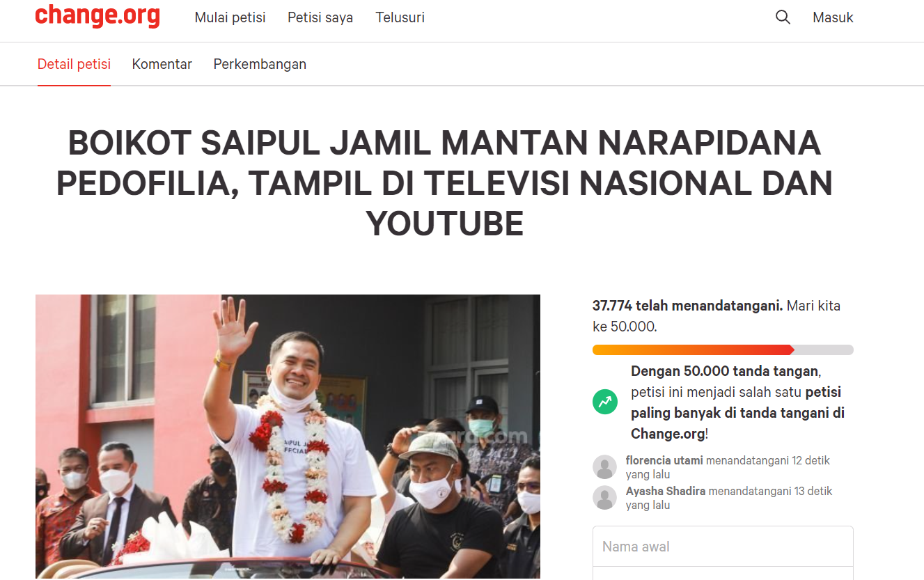Click the 37.774 telah menandatangani text
This screenshot has height=580, width=924.
[687, 306]
